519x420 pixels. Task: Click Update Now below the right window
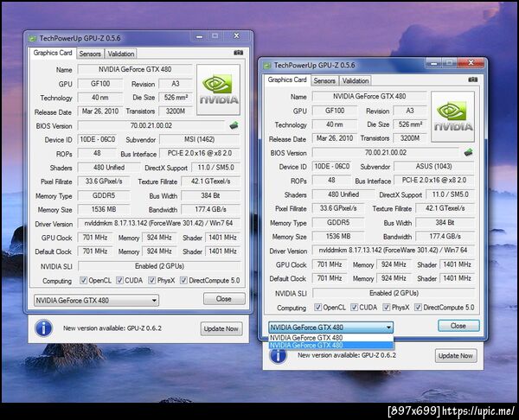click(x=456, y=356)
